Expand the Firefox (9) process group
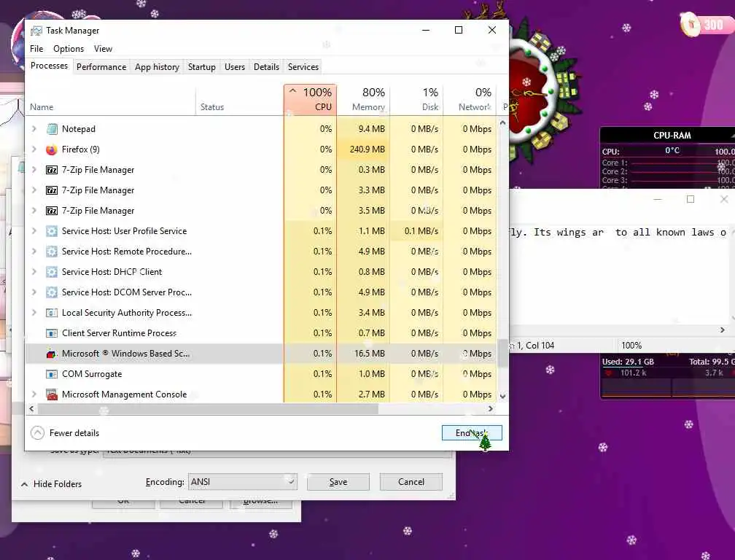This screenshot has width=735, height=560. tap(34, 149)
